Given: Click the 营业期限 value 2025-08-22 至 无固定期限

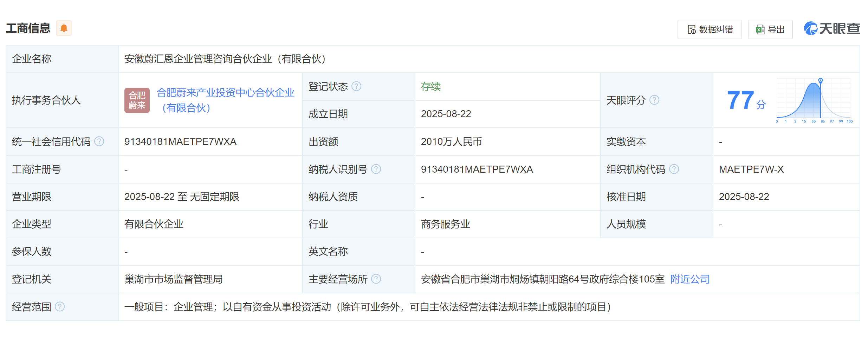Looking at the screenshot, I should click(x=182, y=197).
